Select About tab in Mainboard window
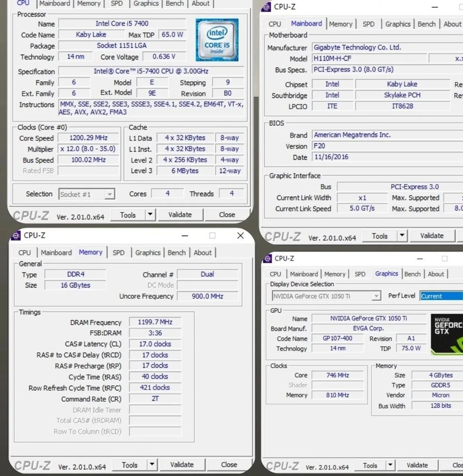The width and height of the screenshot is (463, 476). click(x=452, y=24)
